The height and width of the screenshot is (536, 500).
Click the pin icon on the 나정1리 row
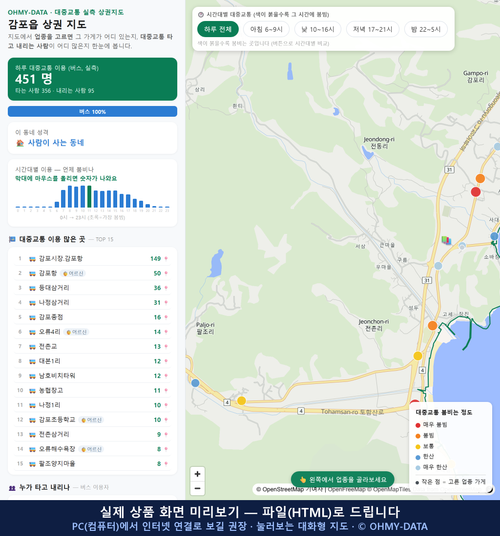click(166, 405)
